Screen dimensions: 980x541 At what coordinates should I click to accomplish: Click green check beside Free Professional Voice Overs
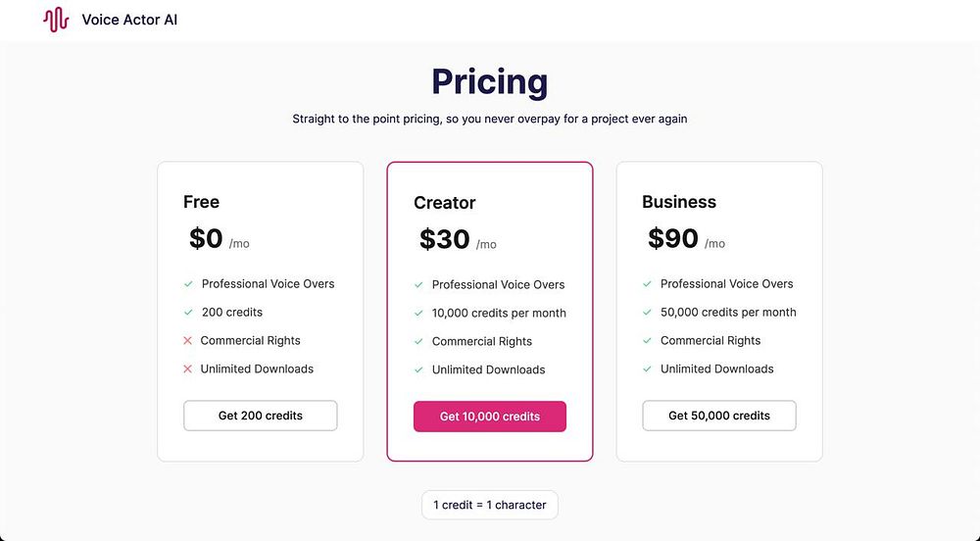click(188, 284)
